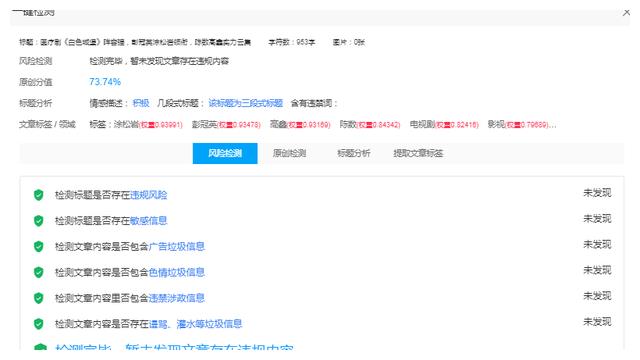The height and width of the screenshot is (360, 640).
Task: Click the 涂松岩 tag with weight 0.93991
Action: point(148,124)
